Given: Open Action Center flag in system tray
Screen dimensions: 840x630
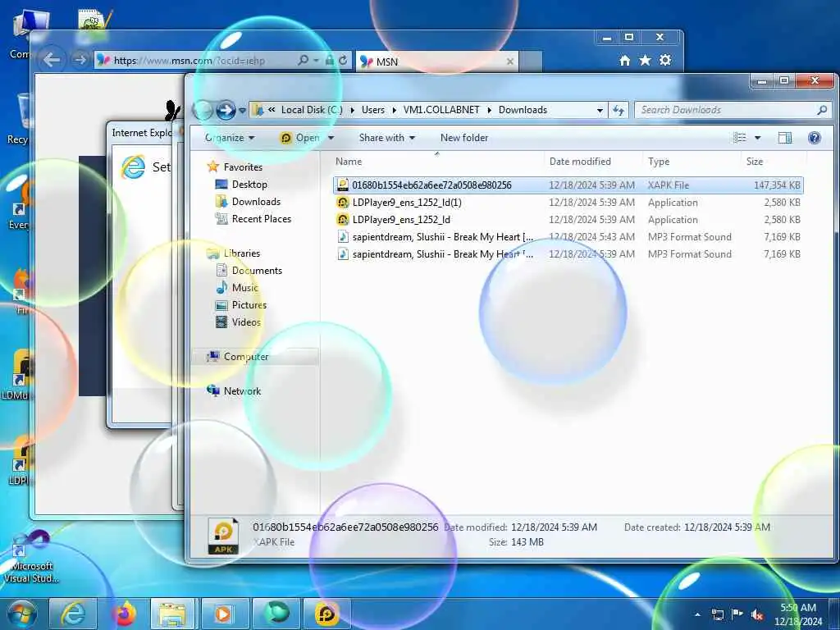Looking at the screenshot, I should click(737, 614).
